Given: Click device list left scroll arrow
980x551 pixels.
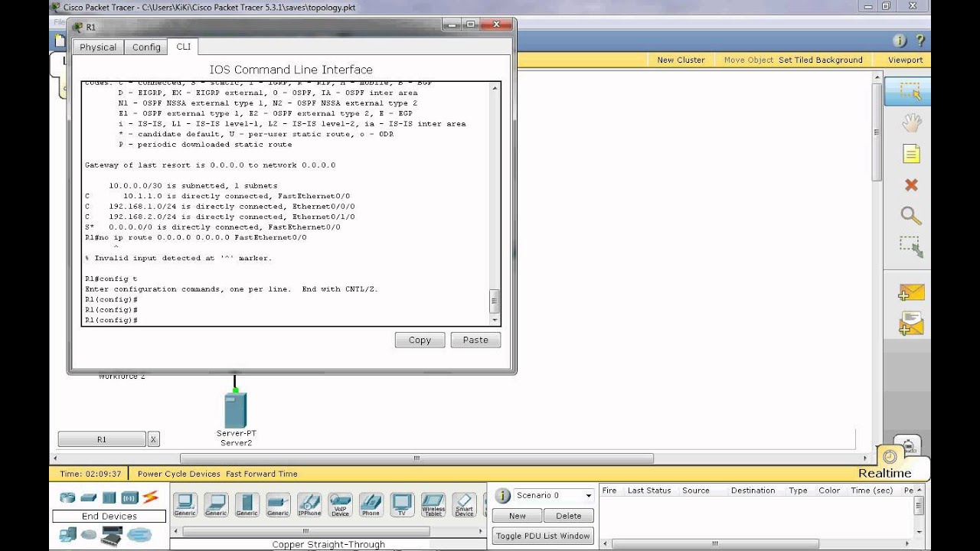Looking at the screenshot, I should (177, 531).
